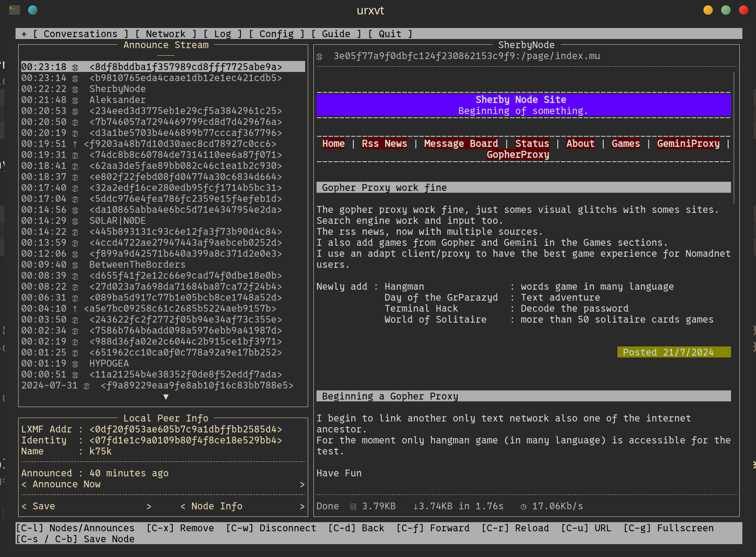Click terminal icon in urxvt title bar

click(14, 10)
